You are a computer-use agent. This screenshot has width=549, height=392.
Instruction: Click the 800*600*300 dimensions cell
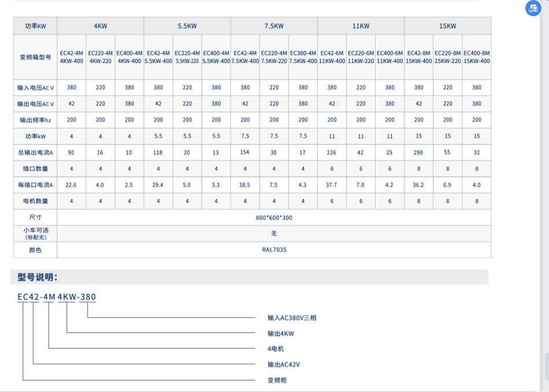click(274, 217)
